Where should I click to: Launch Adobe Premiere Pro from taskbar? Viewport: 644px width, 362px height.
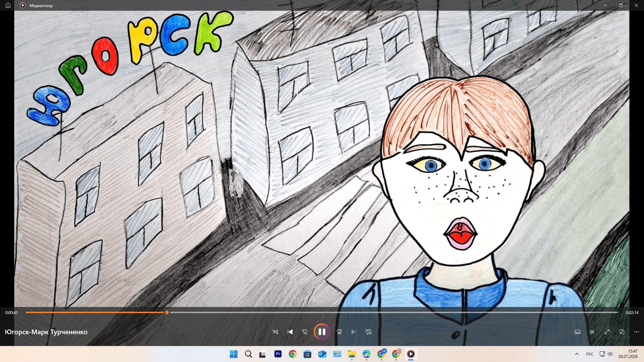coord(278,354)
